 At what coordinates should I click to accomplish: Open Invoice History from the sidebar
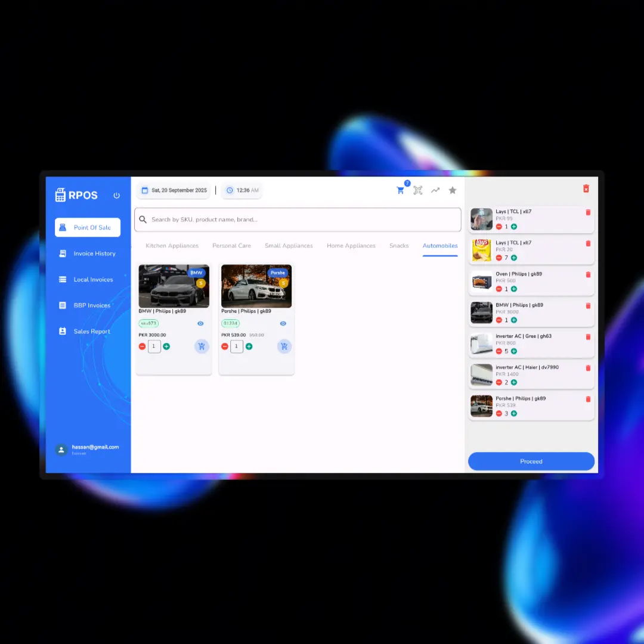[94, 253]
